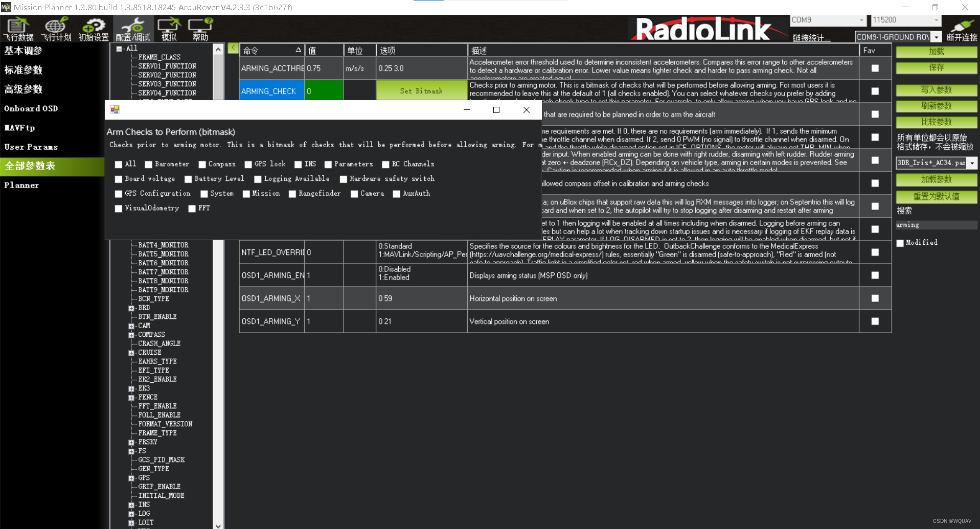Click the OSD1_ARMING_X value cell
980x529 pixels.
324,298
